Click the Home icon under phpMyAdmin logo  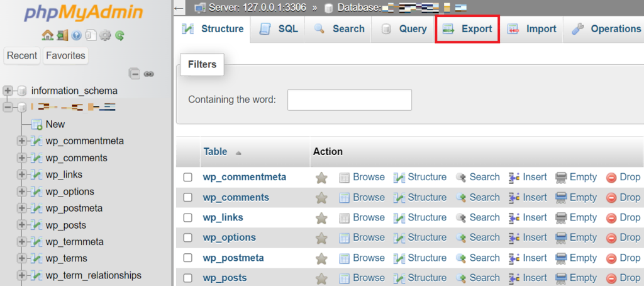click(47, 35)
